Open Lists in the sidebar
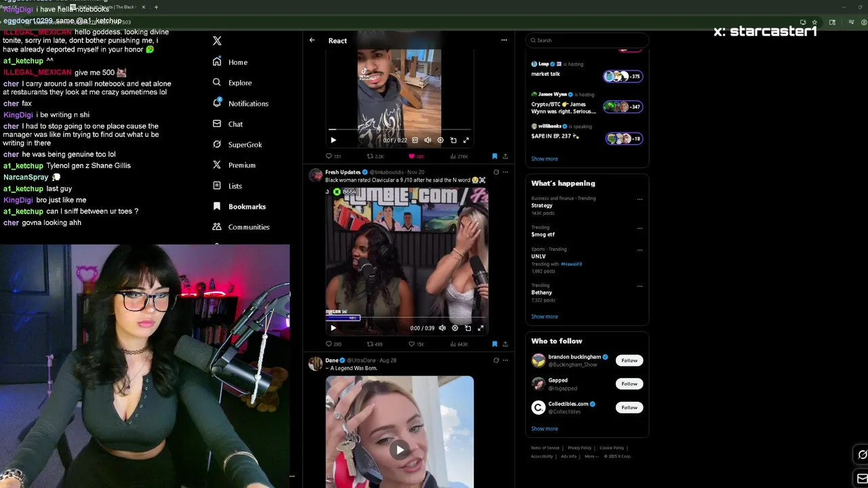The image size is (868, 488). pyautogui.click(x=227, y=186)
